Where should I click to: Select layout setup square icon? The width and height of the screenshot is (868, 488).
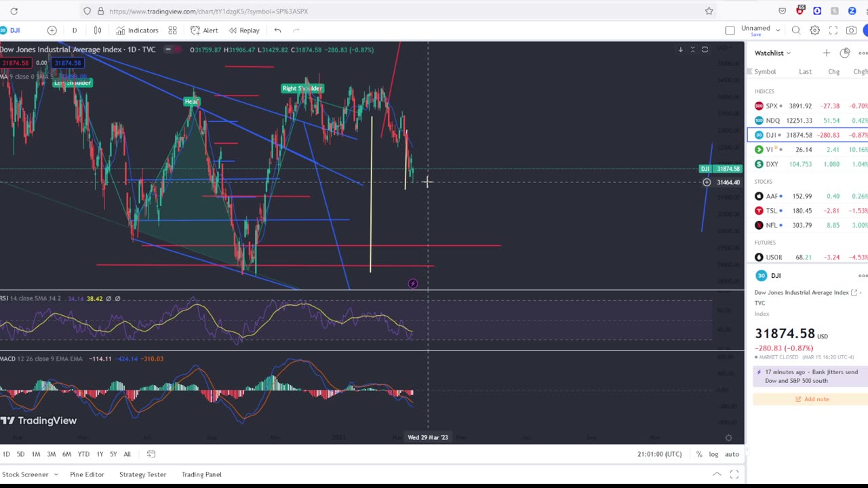(730, 30)
